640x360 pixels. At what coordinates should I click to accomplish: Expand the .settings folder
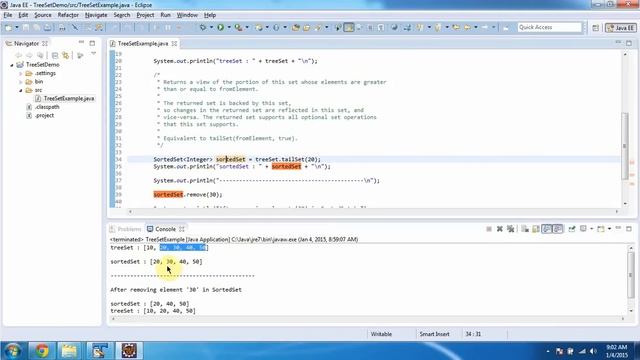pyautogui.click(x=20, y=73)
